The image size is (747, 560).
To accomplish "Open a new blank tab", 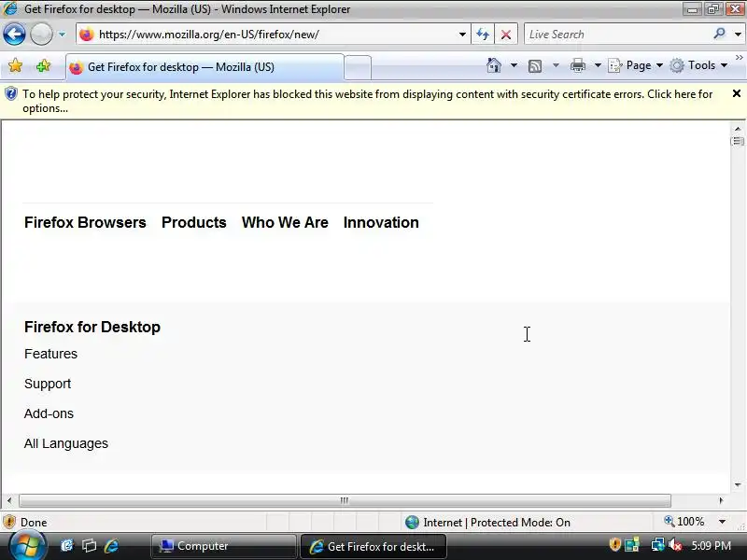I will point(358,67).
